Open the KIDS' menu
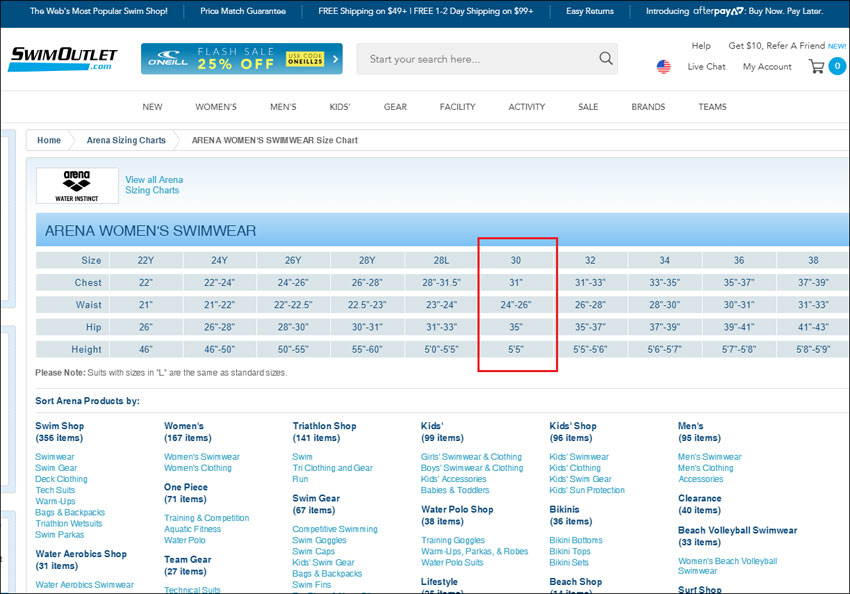Screen dimensions: 850x594 [x=340, y=107]
